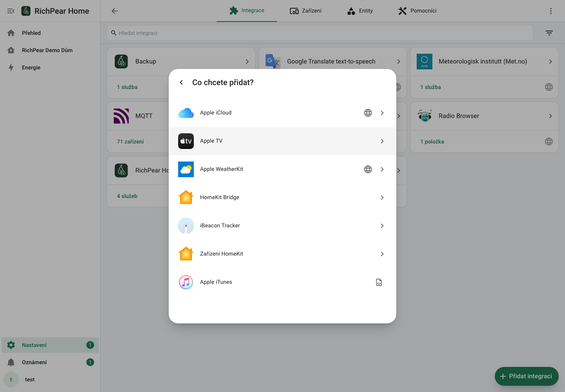Switch to the Pomocníci tab

pos(417,11)
